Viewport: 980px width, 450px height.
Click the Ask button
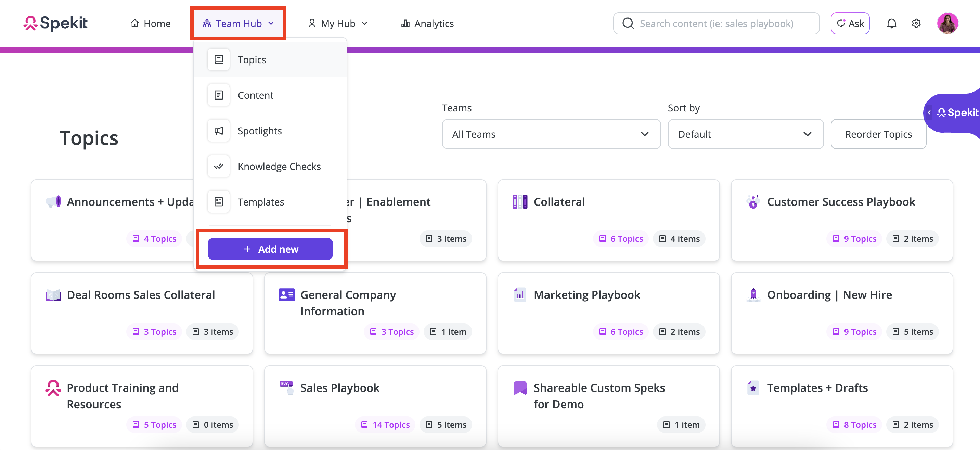click(x=850, y=24)
